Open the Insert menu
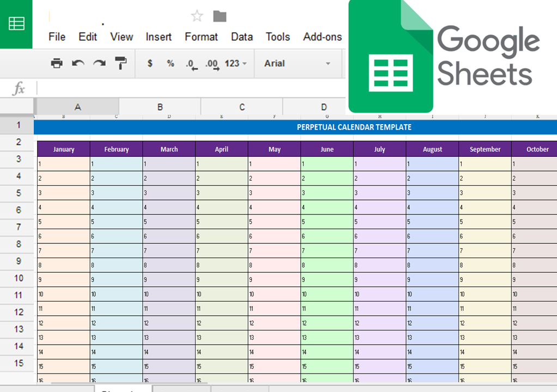The height and width of the screenshot is (392, 557). [x=159, y=36]
